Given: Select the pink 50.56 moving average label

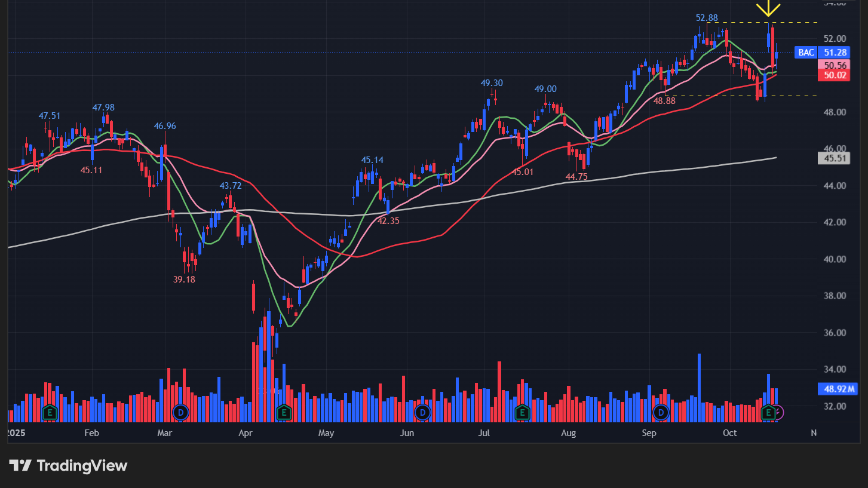Looking at the screenshot, I should (x=835, y=65).
